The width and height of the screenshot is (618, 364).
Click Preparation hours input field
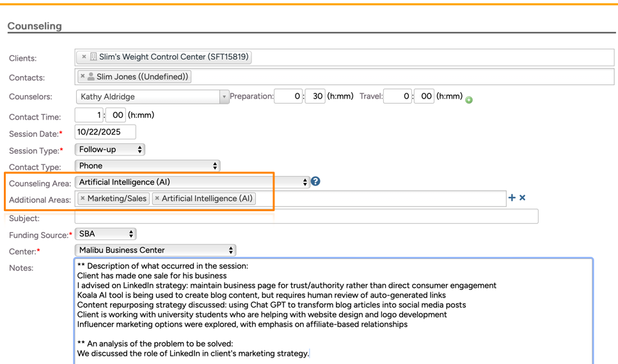(x=288, y=97)
